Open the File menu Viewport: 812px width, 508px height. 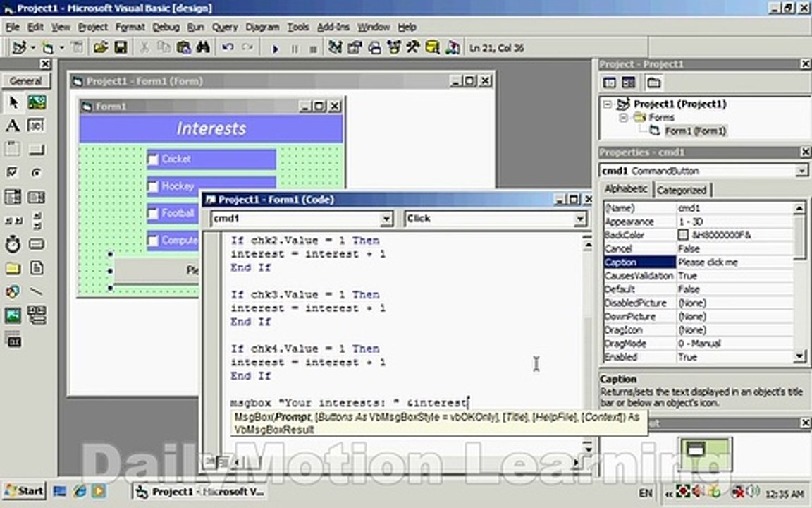(x=13, y=27)
